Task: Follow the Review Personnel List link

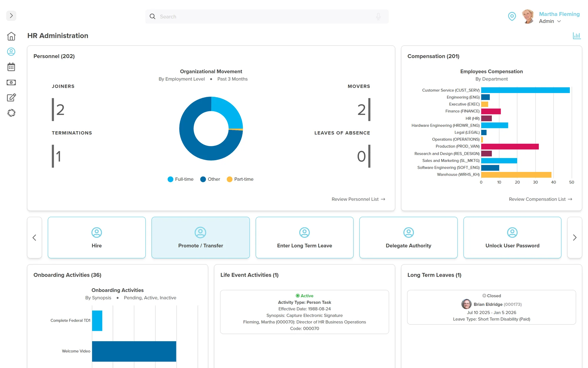Action: (358, 199)
